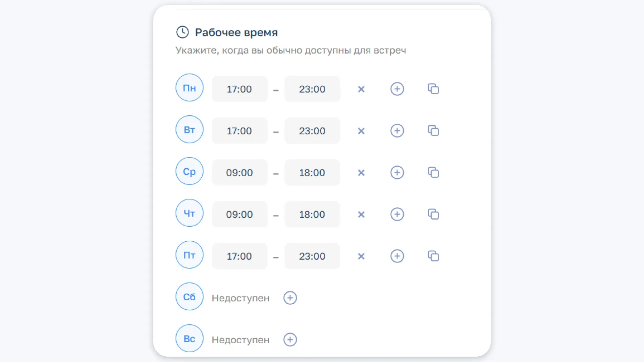Click the copy icon in the Пт row
This screenshot has width=644, height=362.
pos(433,256)
